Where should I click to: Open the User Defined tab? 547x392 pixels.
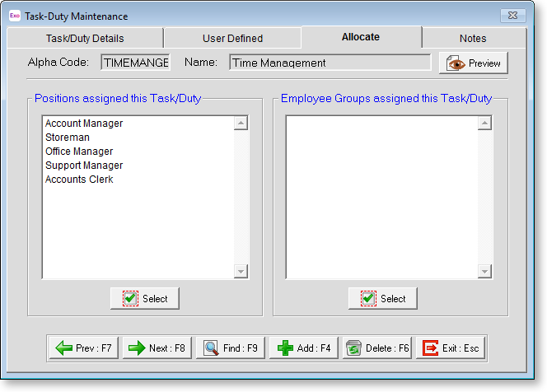click(x=232, y=38)
